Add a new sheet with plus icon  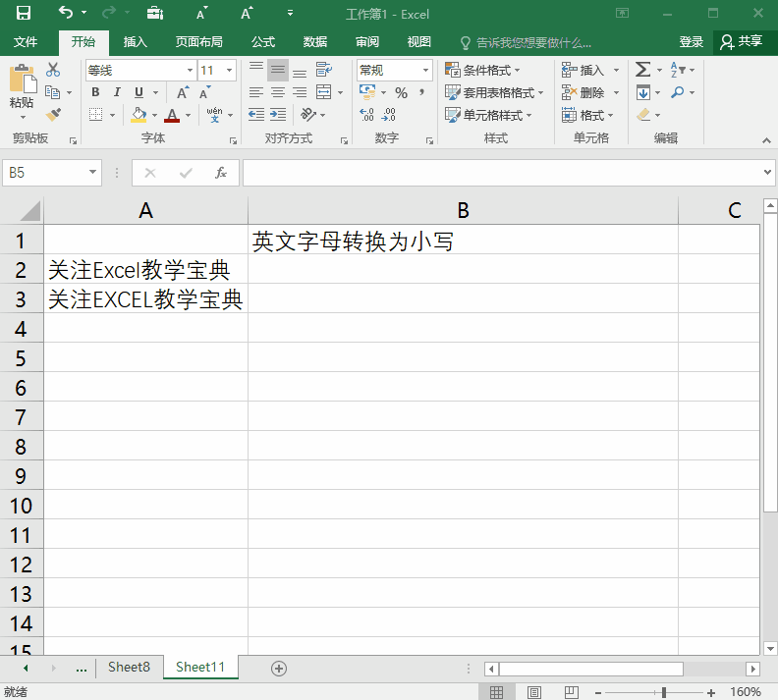(279, 669)
